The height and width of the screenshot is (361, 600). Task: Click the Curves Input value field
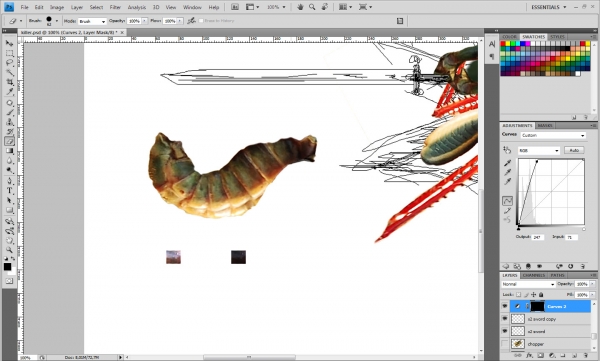pyautogui.click(x=571, y=237)
